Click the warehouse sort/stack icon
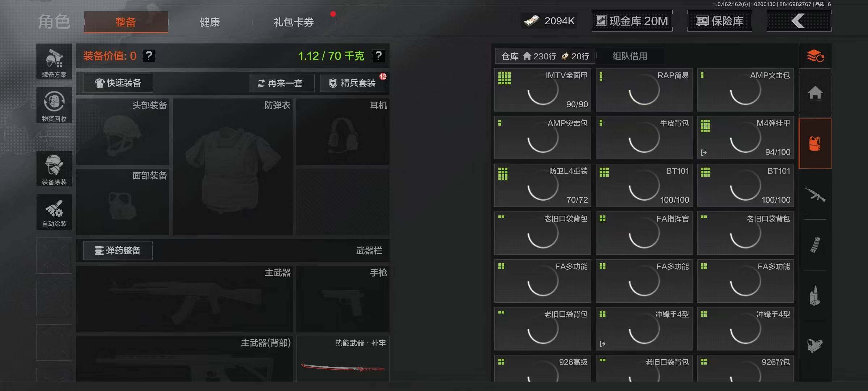The height and width of the screenshot is (391, 868). tap(815, 56)
